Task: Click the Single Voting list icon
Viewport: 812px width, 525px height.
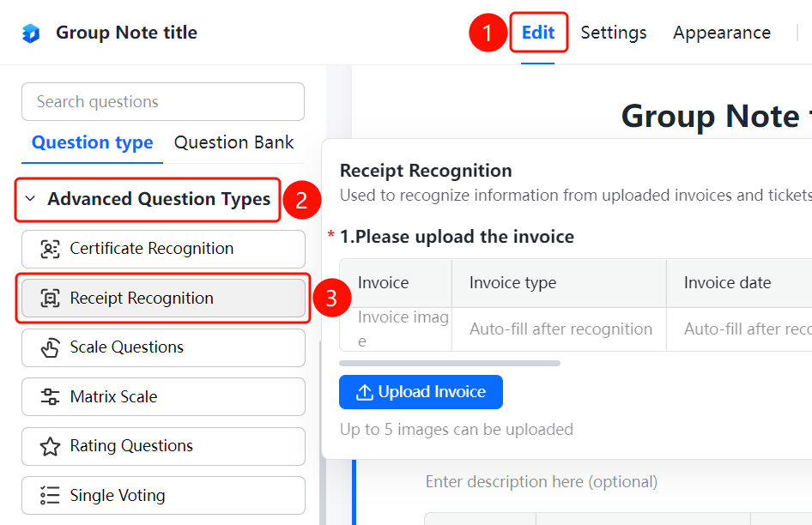Action: pos(51,496)
